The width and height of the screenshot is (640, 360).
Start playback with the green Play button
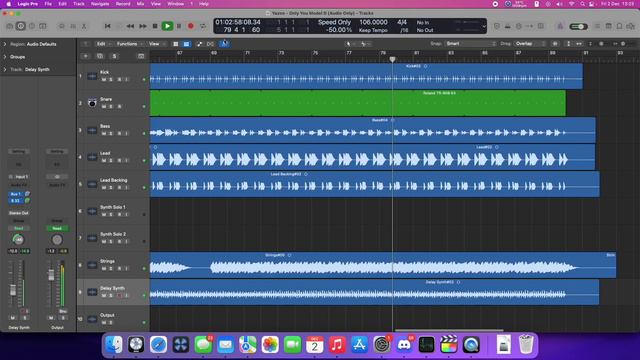pyautogui.click(x=167, y=26)
